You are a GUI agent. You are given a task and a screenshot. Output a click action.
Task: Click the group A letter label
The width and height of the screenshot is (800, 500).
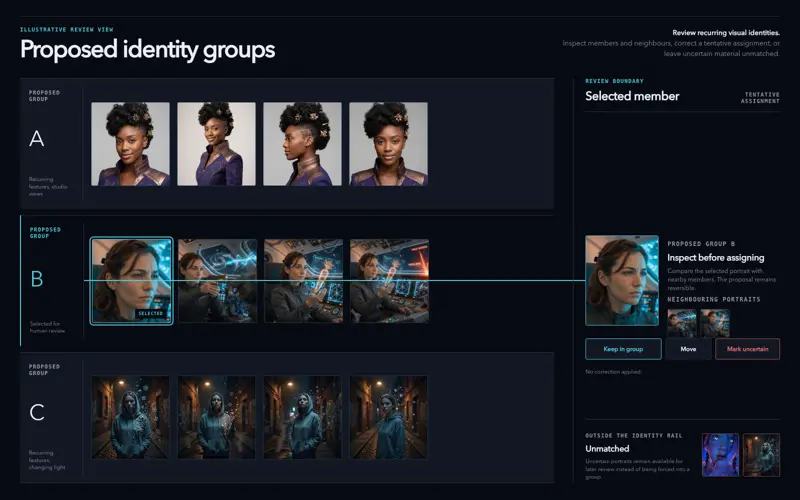(x=37, y=138)
